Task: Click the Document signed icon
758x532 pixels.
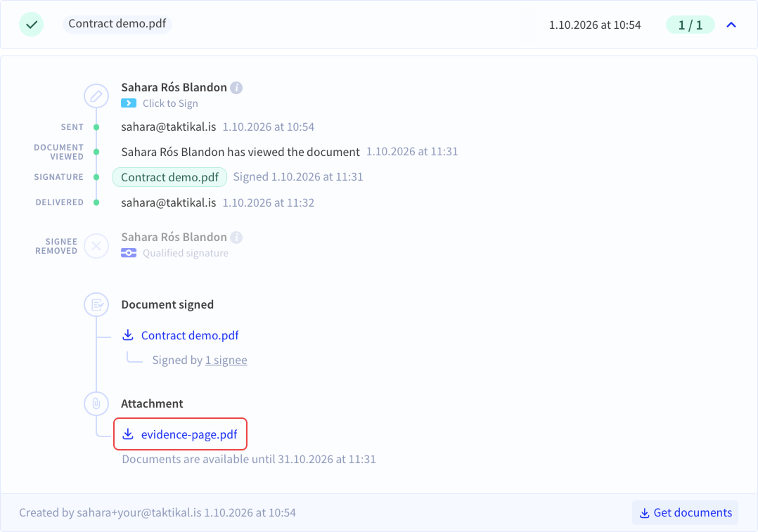Action: point(96,304)
